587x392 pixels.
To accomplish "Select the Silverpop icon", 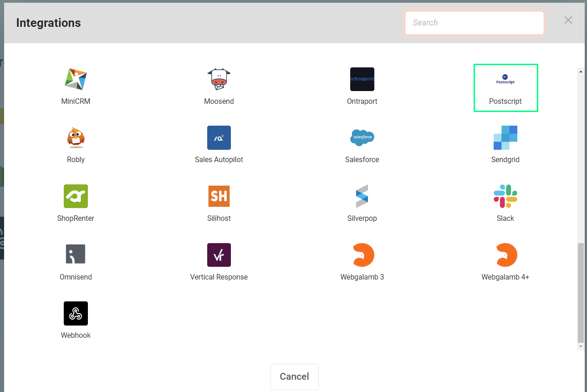I will point(362,196).
